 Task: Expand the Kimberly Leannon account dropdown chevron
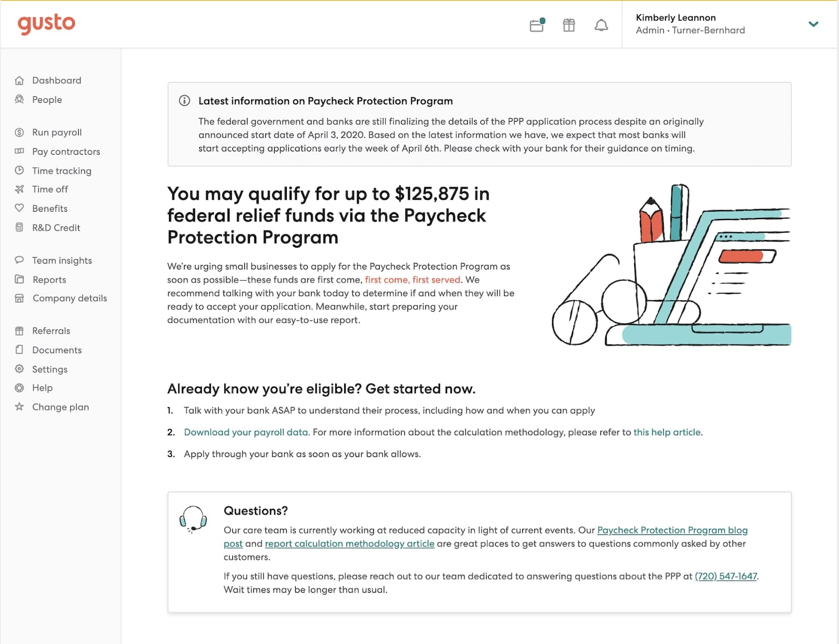click(813, 24)
